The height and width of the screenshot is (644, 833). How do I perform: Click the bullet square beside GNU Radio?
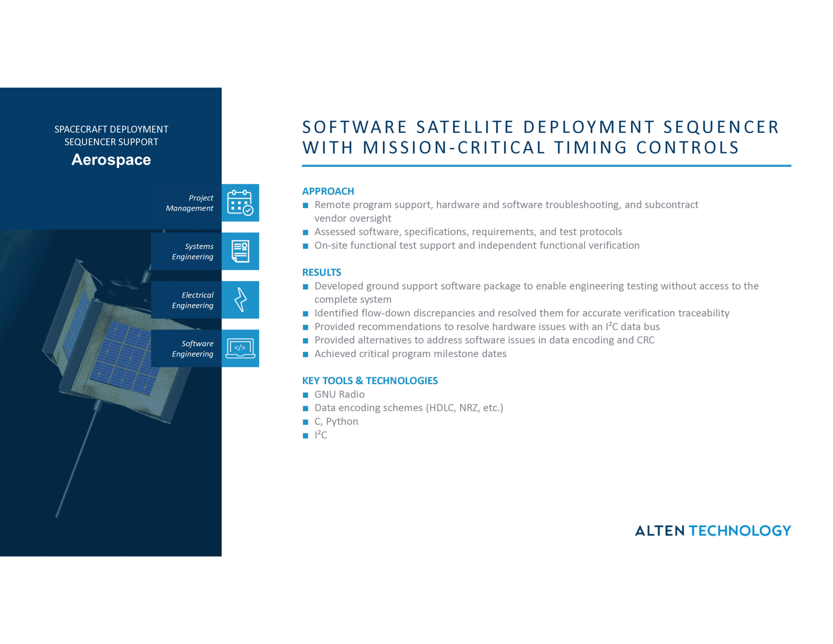(x=306, y=394)
